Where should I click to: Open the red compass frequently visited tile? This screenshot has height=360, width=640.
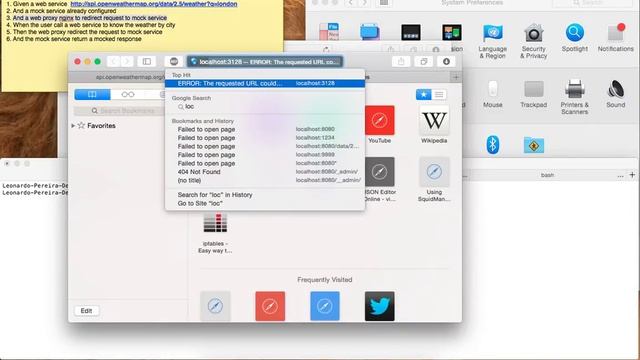click(270, 306)
